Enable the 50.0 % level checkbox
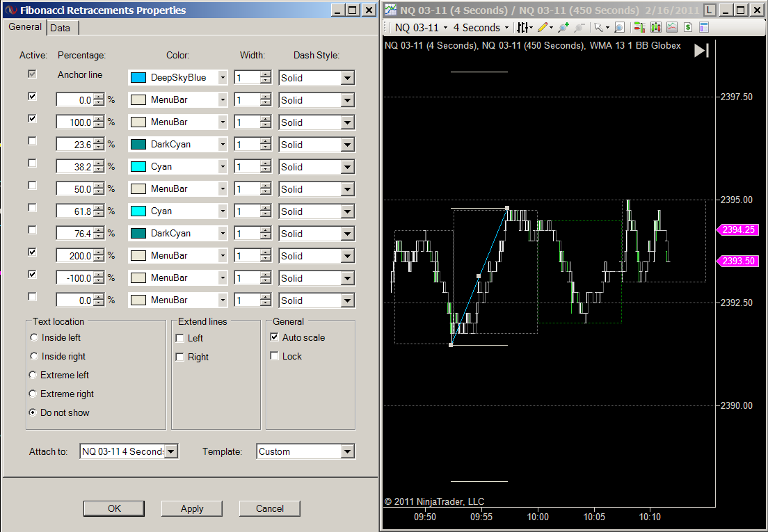768x532 pixels. pyautogui.click(x=32, y=186)
